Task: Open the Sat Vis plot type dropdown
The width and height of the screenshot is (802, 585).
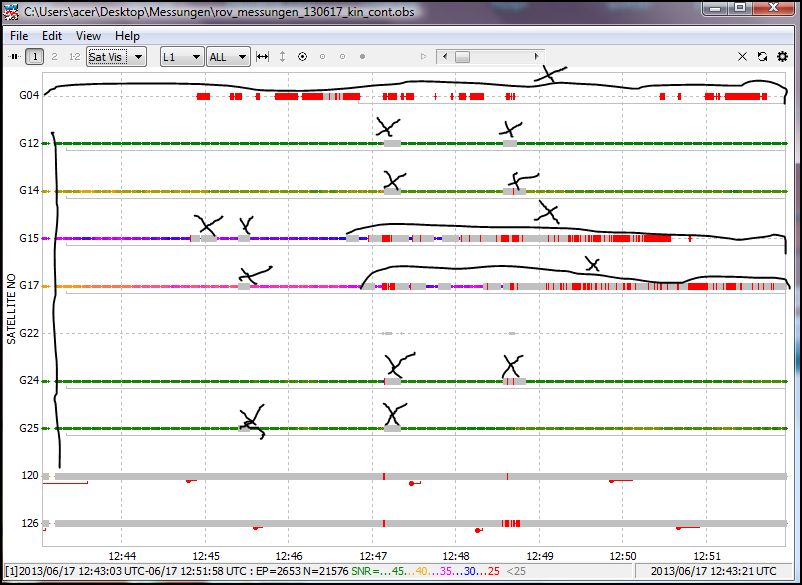Action: point(116,57)
